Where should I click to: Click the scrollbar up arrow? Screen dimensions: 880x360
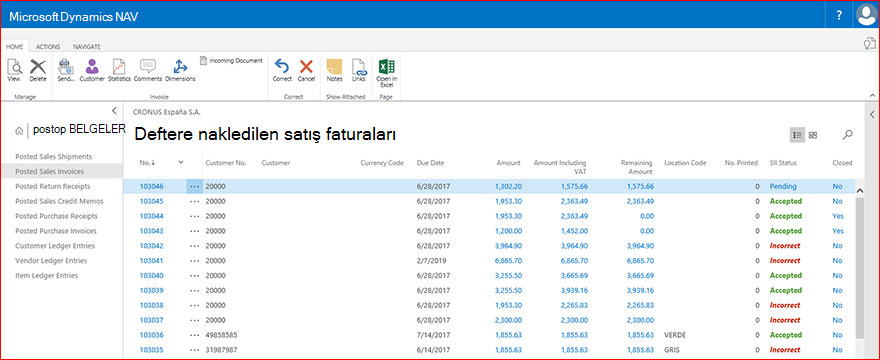(x=860, y=190)
